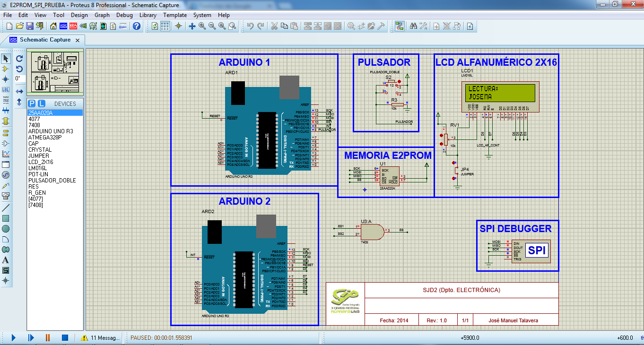This screenshot has width=644, height=345.
Task: Select Component mode tool
Action: [6, 69]
